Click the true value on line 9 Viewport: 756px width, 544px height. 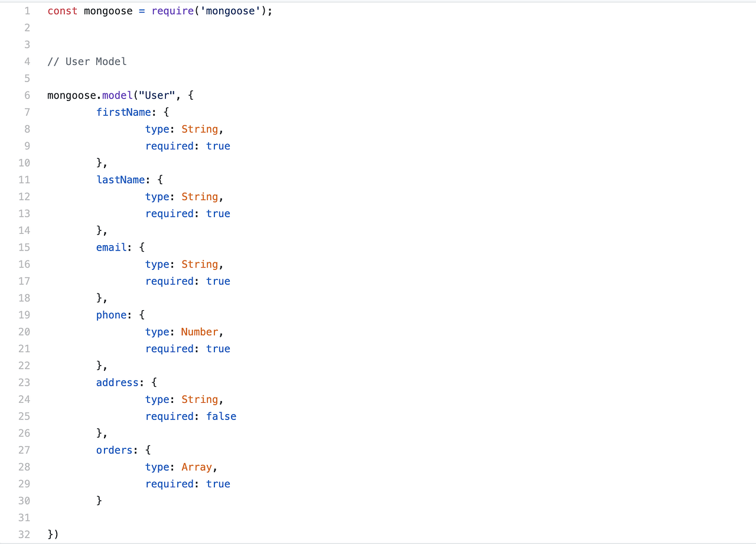[218, 146]
